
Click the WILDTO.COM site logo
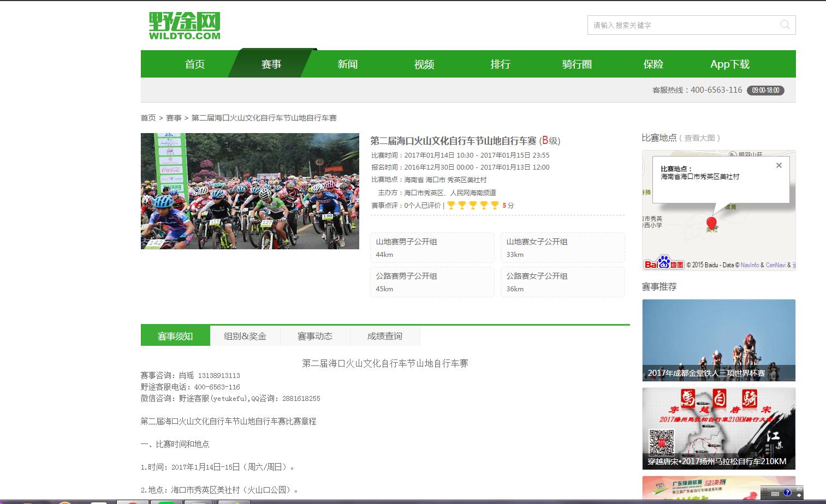(185, 26)
